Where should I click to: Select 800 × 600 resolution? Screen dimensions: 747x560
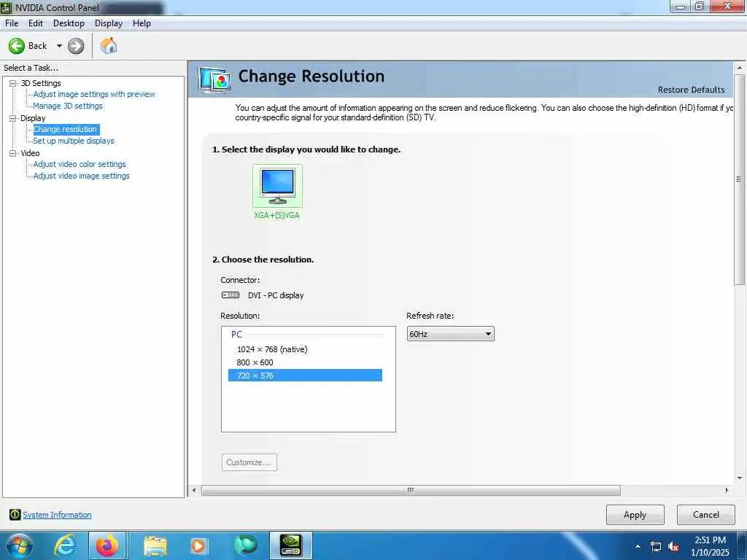255,362
